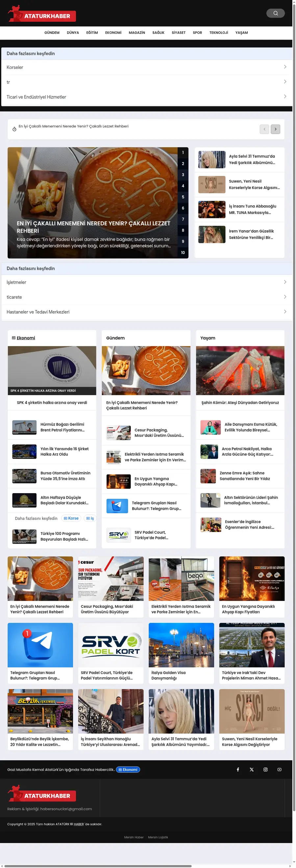This screenshot has width=296, height=868.
Task: Open the Hürmüz Boğazı Gerilimi article
Action: pos(62,427)
